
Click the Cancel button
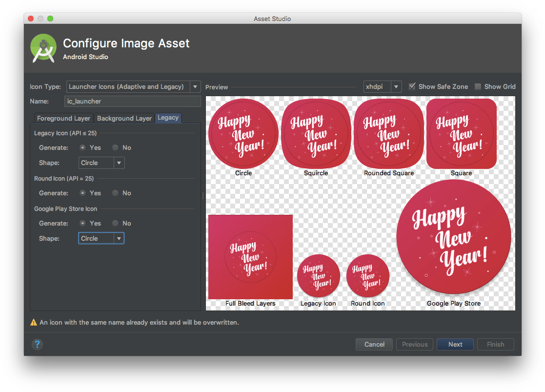(x=374, y=344)
